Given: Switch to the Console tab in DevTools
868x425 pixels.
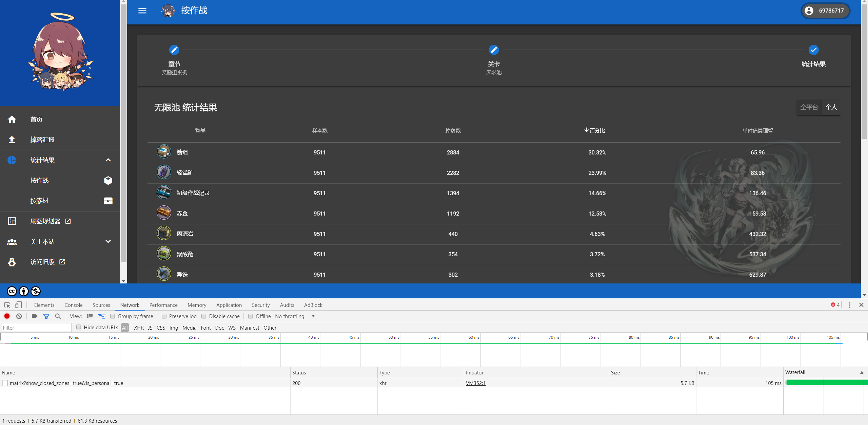Looking at the screenshot, I should point(73,305).
